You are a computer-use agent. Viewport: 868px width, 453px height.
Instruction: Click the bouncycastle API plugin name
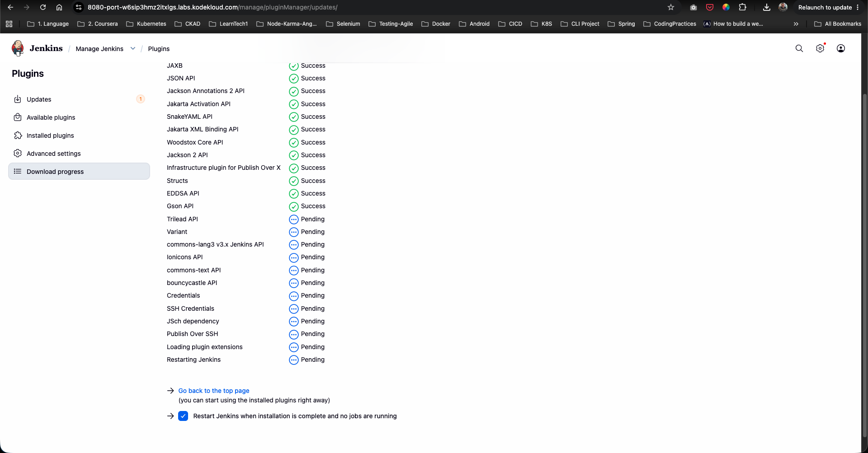[192, 283]
